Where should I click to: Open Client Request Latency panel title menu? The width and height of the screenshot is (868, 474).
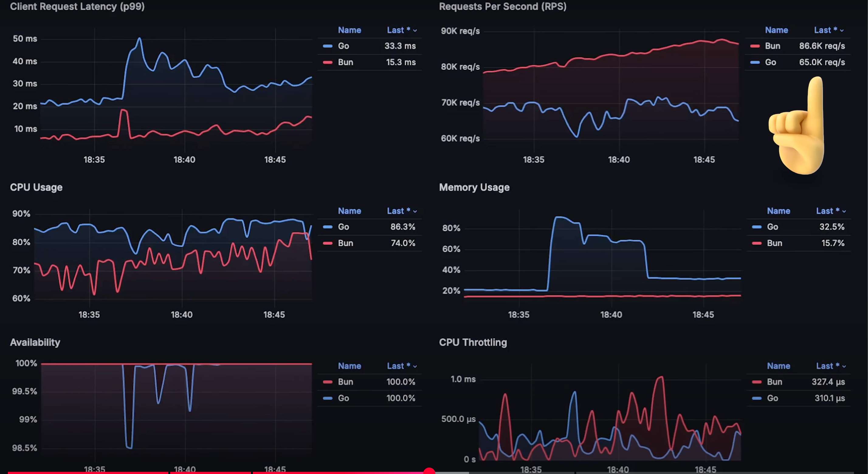[77, 6]
